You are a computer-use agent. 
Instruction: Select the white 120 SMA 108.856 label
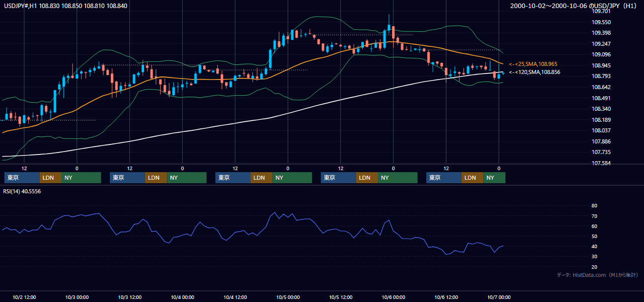[535, 72]
